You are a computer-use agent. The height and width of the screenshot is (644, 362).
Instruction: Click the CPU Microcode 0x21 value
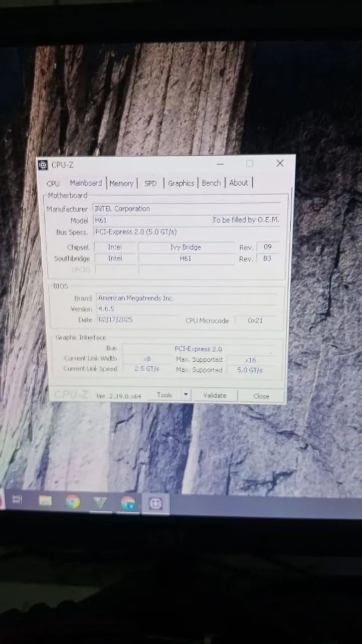255,320
